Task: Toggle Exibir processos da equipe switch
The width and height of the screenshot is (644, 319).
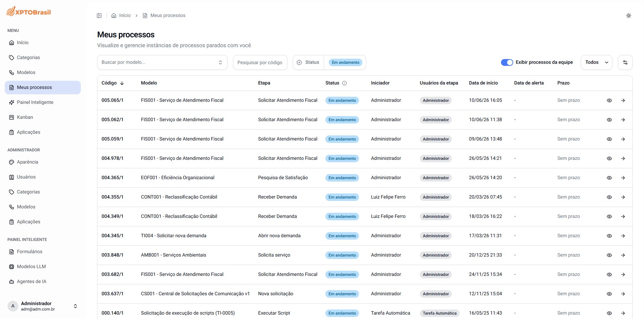Action: [507, 62]
